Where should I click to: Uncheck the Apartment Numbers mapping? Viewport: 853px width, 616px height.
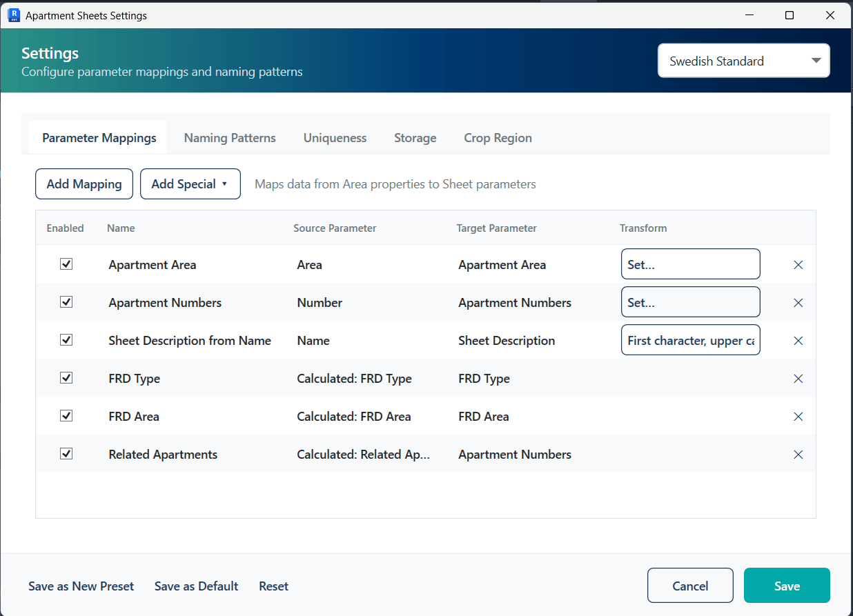pyautogui.click(x=66, y=302)
